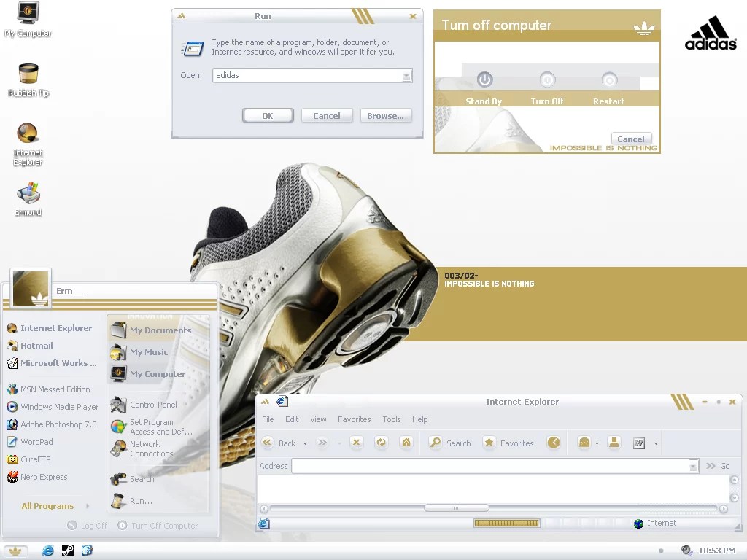Viewport: 747px width, 560px height.
Task: Click the Favorites star toolbar button
Action: coord(508,443)
